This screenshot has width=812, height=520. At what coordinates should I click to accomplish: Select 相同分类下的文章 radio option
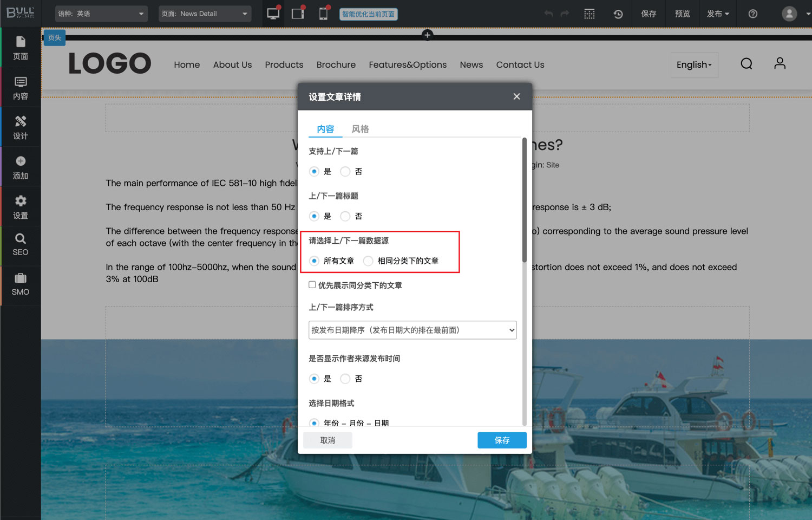click(x=368, y=261)
